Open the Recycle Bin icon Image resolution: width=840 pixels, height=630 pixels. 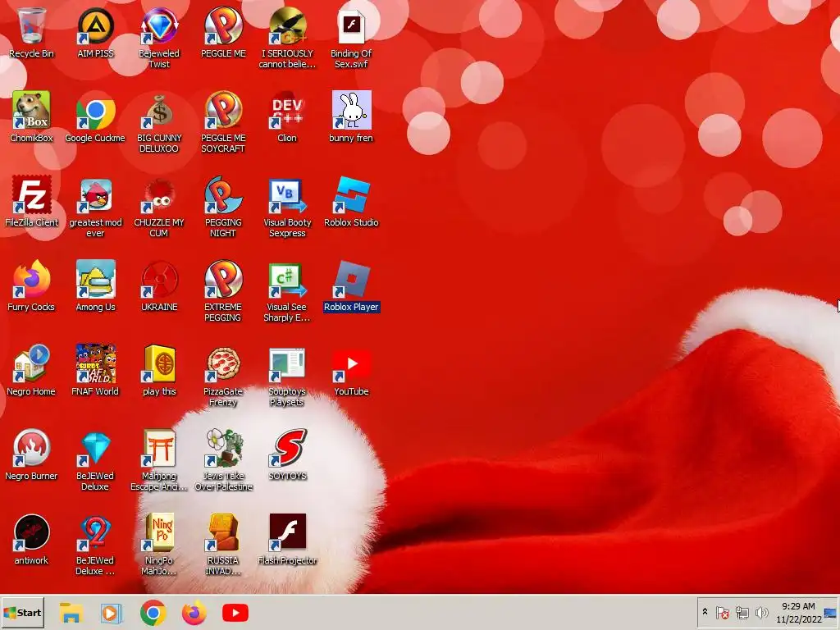click(x=32, y=33)
